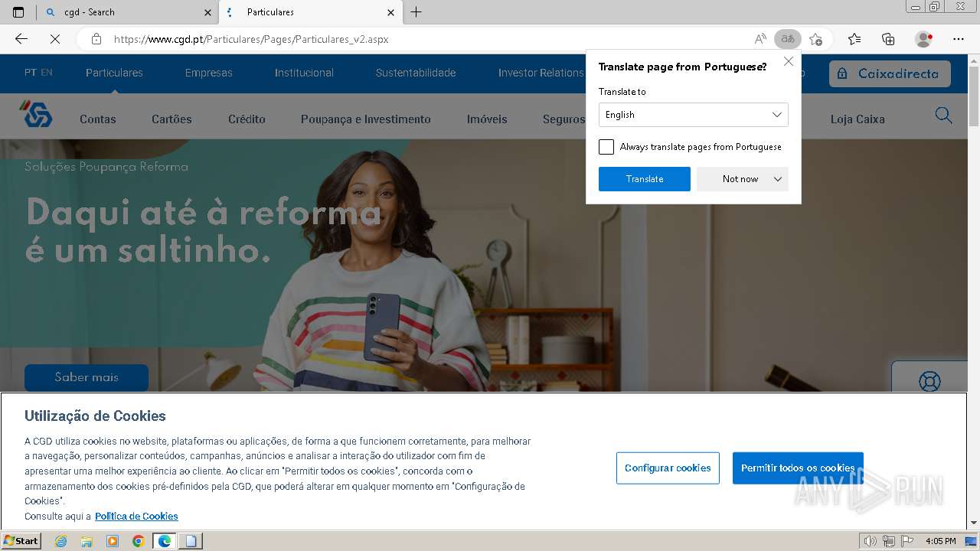Click the help lifebuoy icon
The height and width of the screenshot is (551, 980).
click(929, 380)
